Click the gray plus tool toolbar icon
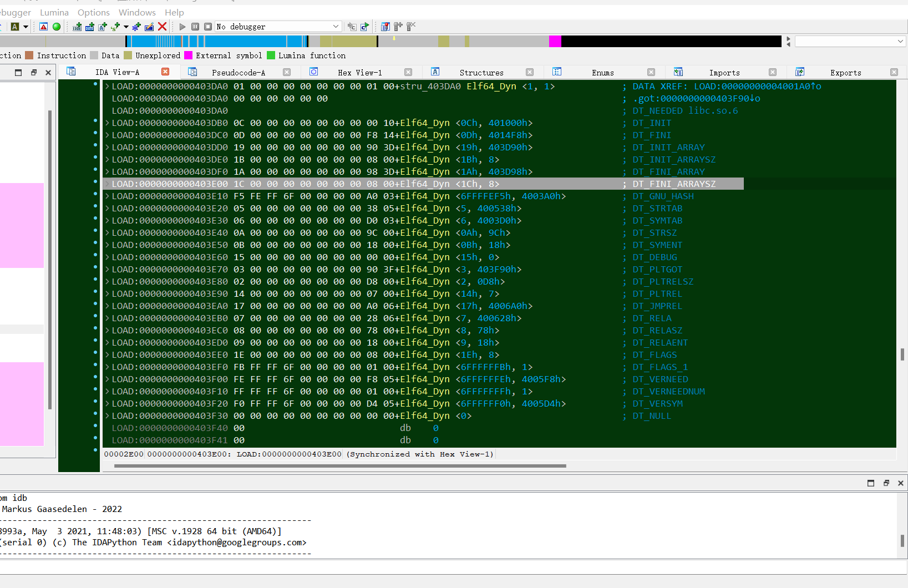908x588 pixels. (x=398, y=27)
